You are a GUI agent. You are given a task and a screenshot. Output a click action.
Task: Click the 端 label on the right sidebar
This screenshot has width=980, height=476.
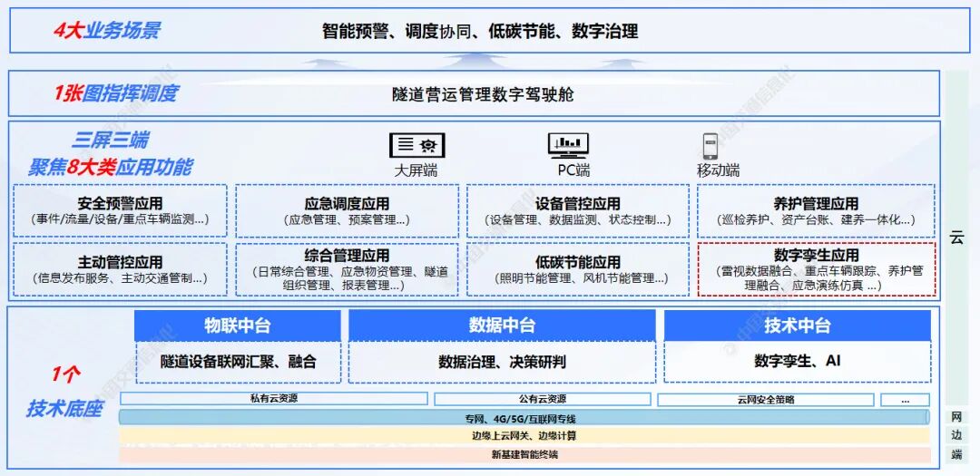point(956,455)
